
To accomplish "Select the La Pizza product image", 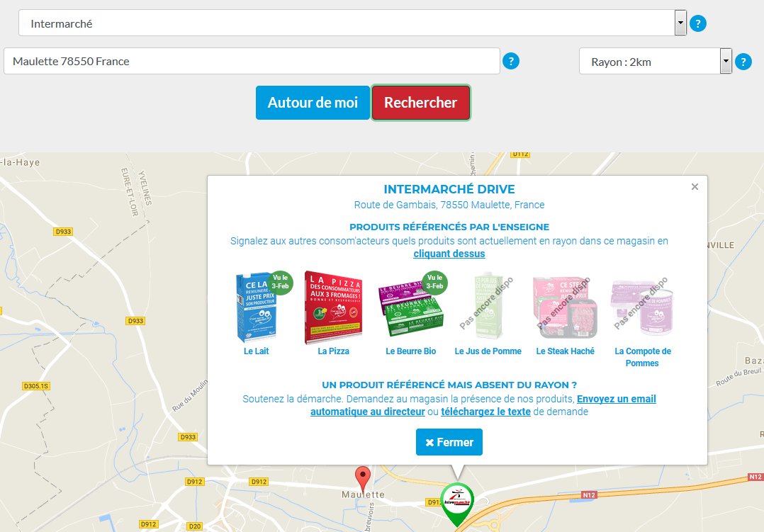I will [334, 307].
